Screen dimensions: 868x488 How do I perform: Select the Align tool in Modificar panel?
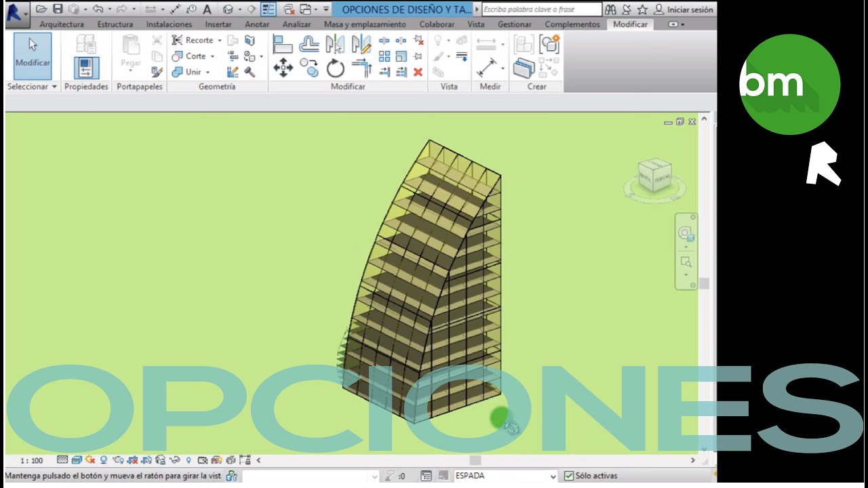(283, 45)
